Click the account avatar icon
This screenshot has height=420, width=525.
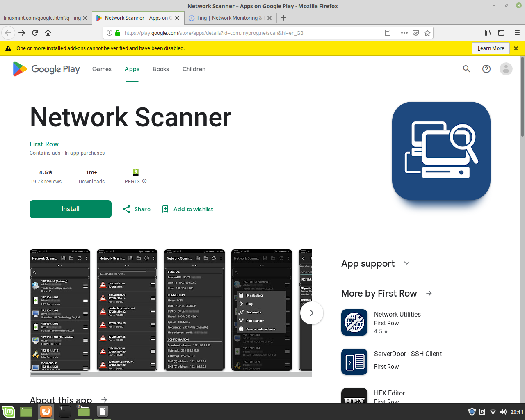(506, 69)
